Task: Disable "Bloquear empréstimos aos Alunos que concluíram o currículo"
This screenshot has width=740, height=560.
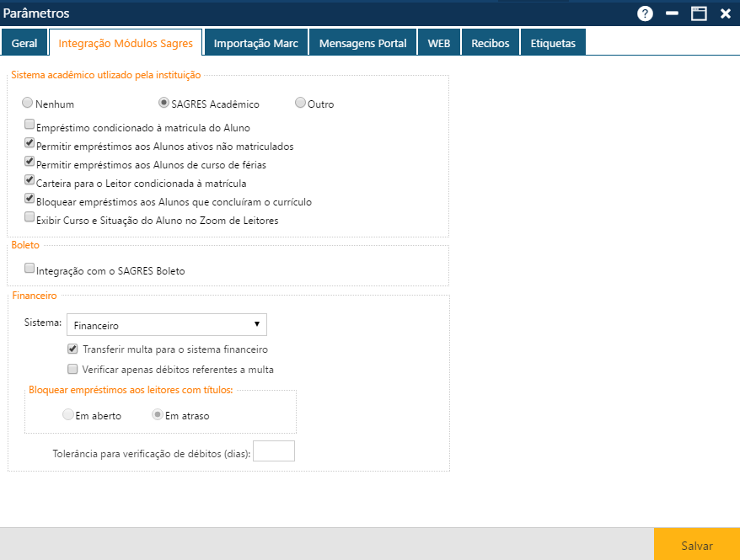Action: (29, 199)
